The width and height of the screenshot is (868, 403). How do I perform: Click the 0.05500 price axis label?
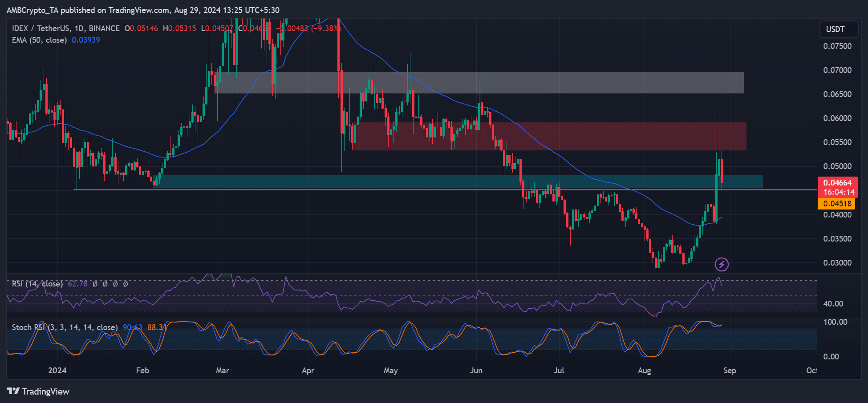(837, 142)
